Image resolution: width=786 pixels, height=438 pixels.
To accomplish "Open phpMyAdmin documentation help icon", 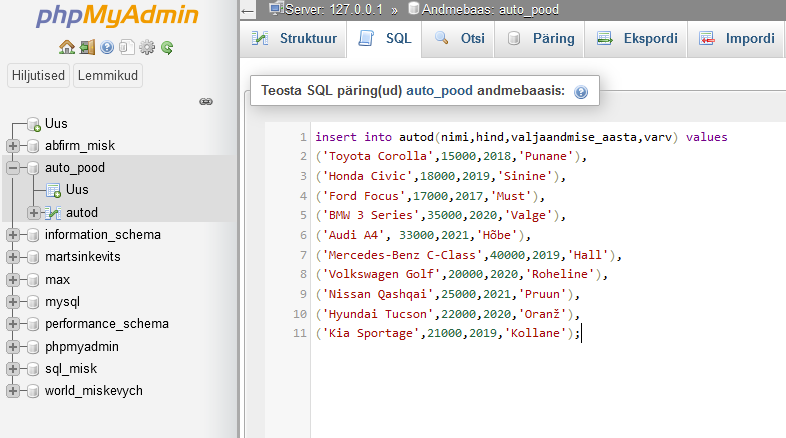I will click(x=107, y=47).
